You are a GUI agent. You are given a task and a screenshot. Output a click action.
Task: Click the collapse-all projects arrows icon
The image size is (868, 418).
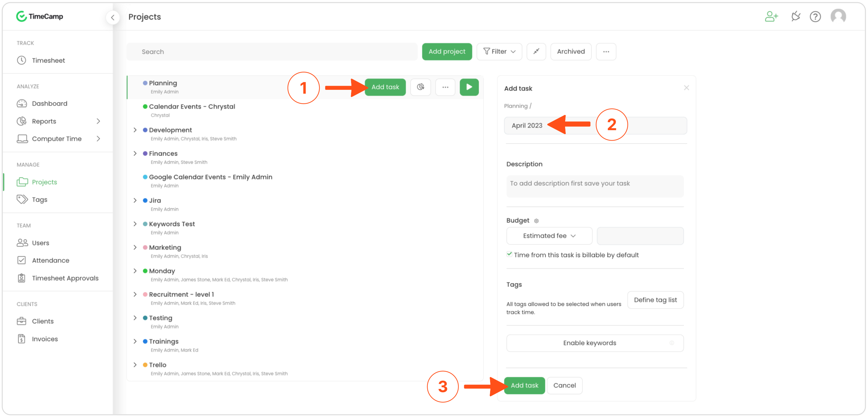(536, 52)
